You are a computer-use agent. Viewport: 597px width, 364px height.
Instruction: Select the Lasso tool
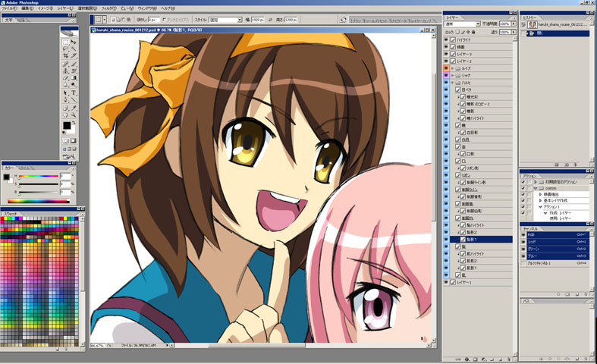tap(65, 49)
